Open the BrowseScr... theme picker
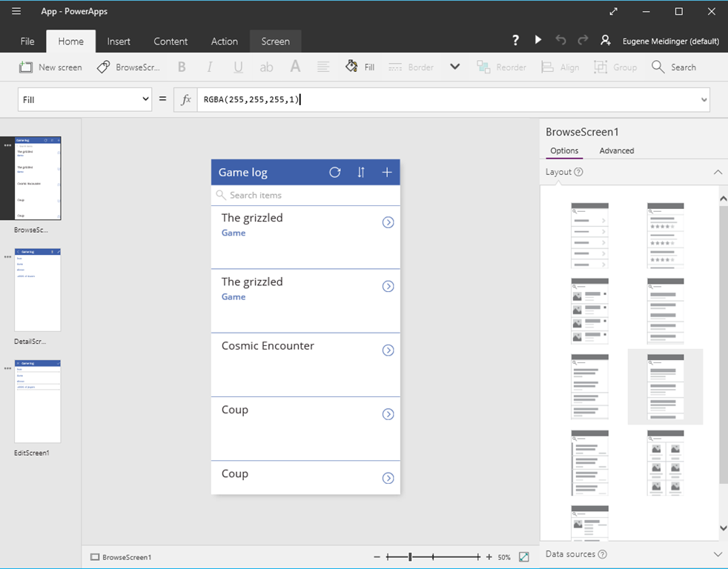The height and width of the screenshot is (569, 728). [128, 67]
